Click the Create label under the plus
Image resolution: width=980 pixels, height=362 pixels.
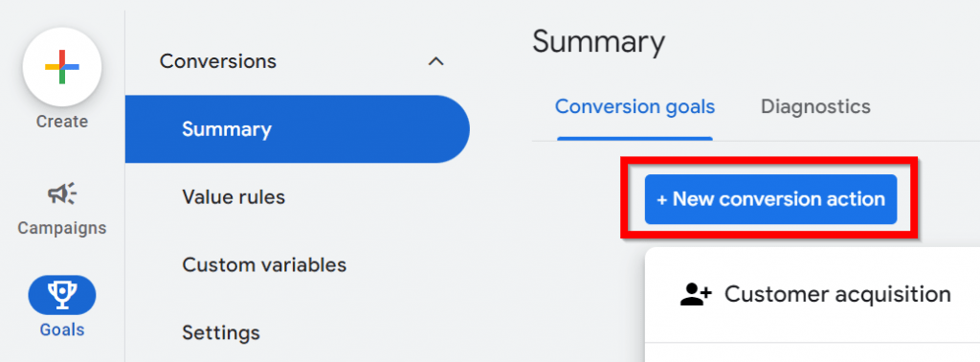pyautogui.click(x=62, y=122)
